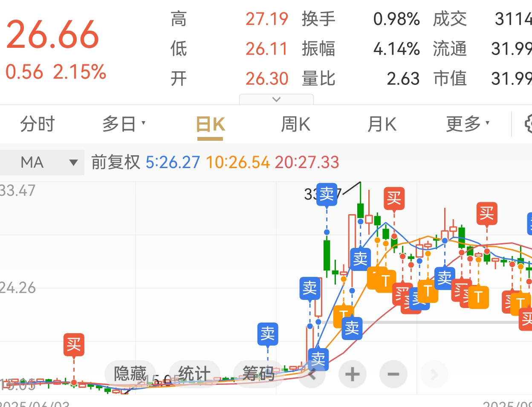
Task: Select the topmost red 买 marker next to peak
Action: (x=394, y=198)
